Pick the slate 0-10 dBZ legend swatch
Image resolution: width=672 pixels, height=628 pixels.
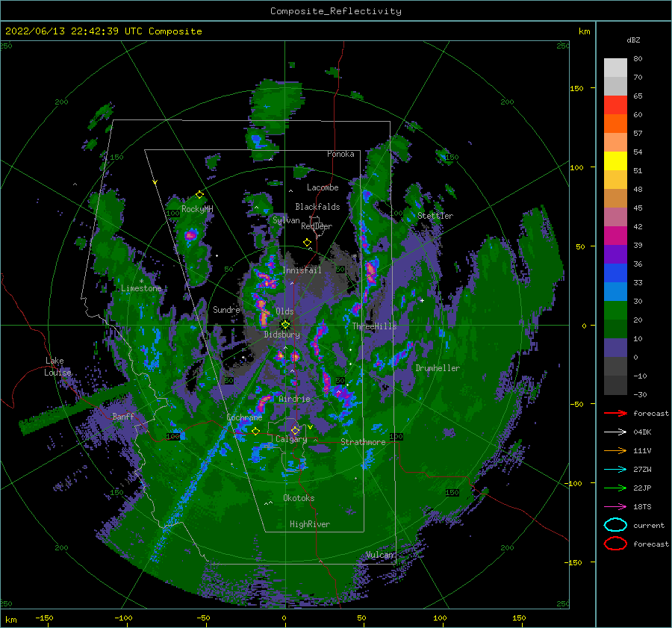(x=615, y=348)
